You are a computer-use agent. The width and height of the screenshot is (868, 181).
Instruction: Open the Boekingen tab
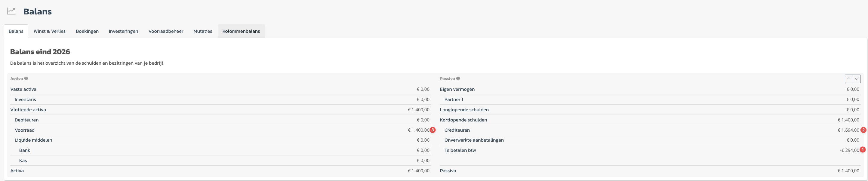coord(87,31)
